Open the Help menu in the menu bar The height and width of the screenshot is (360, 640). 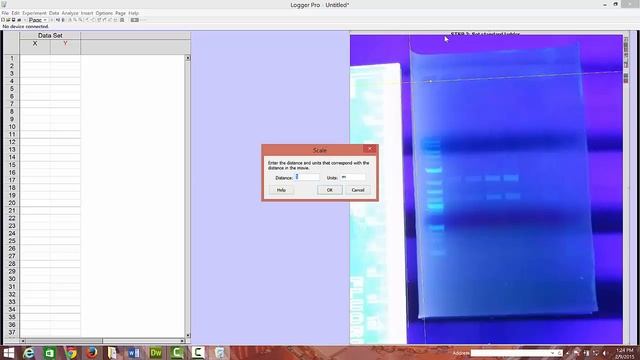pyautogui.click(x=133, y=13)
